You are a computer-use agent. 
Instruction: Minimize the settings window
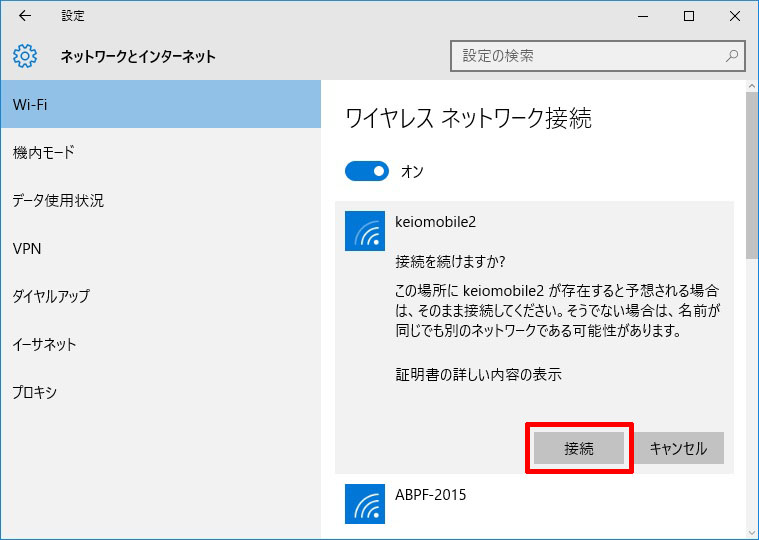pyautogui.click(x=643, y=16)
